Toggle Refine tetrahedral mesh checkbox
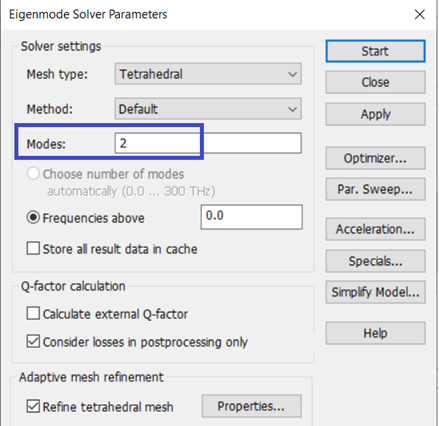Screen dimensions: 439x426 coord(33,407)
